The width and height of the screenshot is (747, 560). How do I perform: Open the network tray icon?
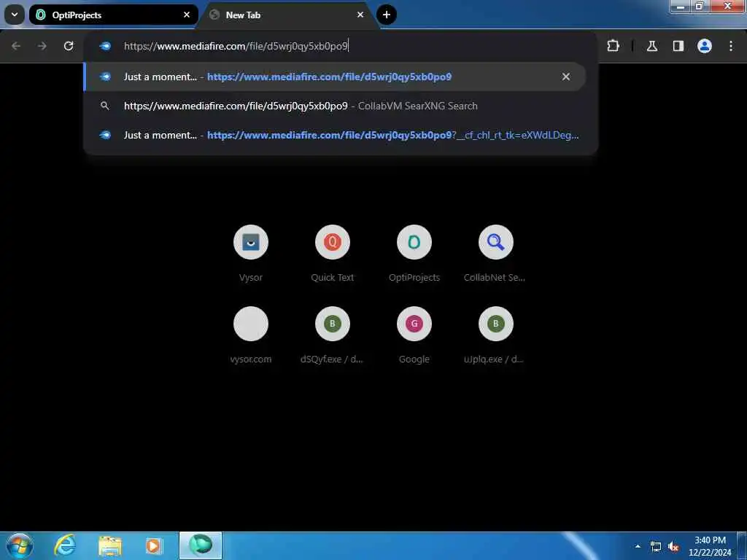[x=656, y=546]
